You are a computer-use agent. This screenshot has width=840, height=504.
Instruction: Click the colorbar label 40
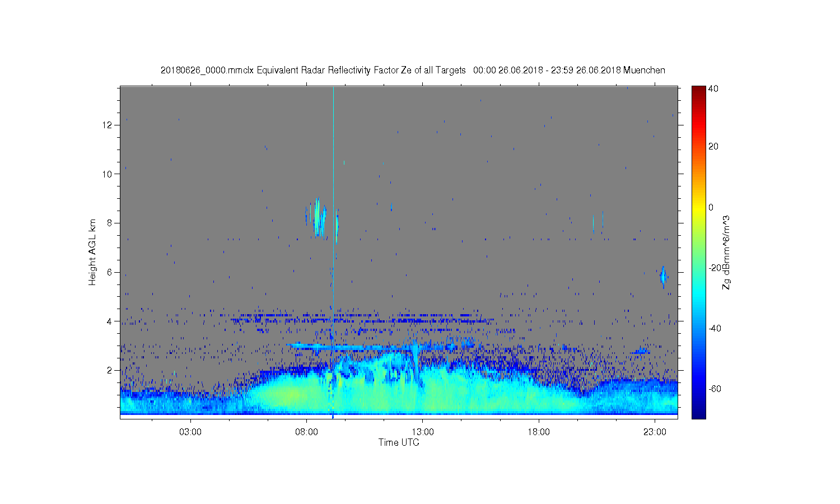point(713,88)
